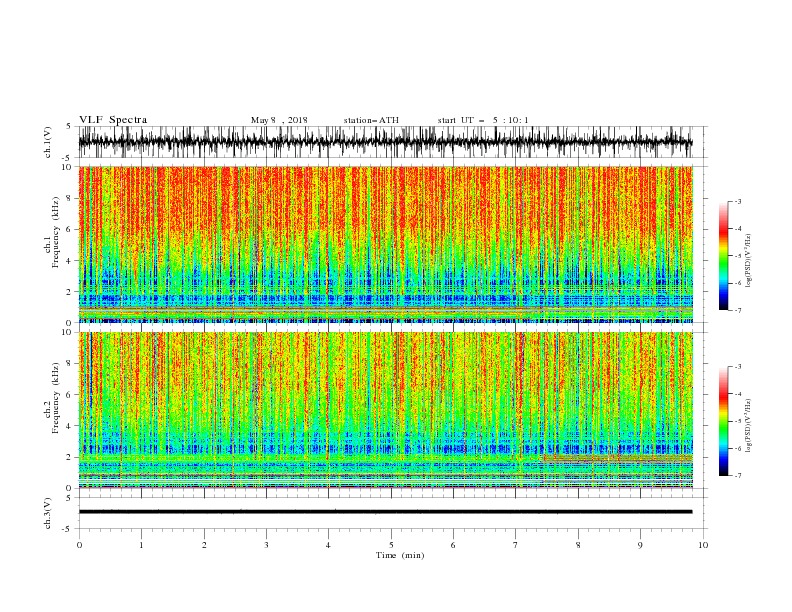Click the ch.1 frequency tick label 8
Screen dimensions: 792x612
tap(69, 198)
